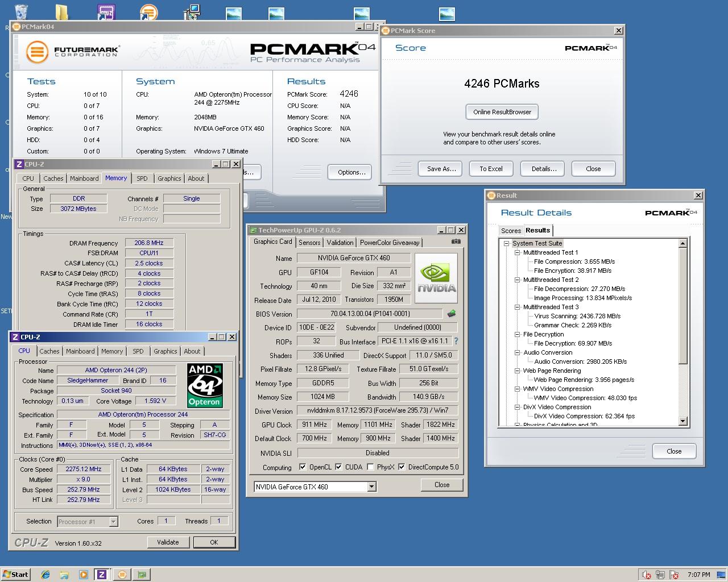Toggle the DirectCompute 5.0 checkbox

coord(402,467)
